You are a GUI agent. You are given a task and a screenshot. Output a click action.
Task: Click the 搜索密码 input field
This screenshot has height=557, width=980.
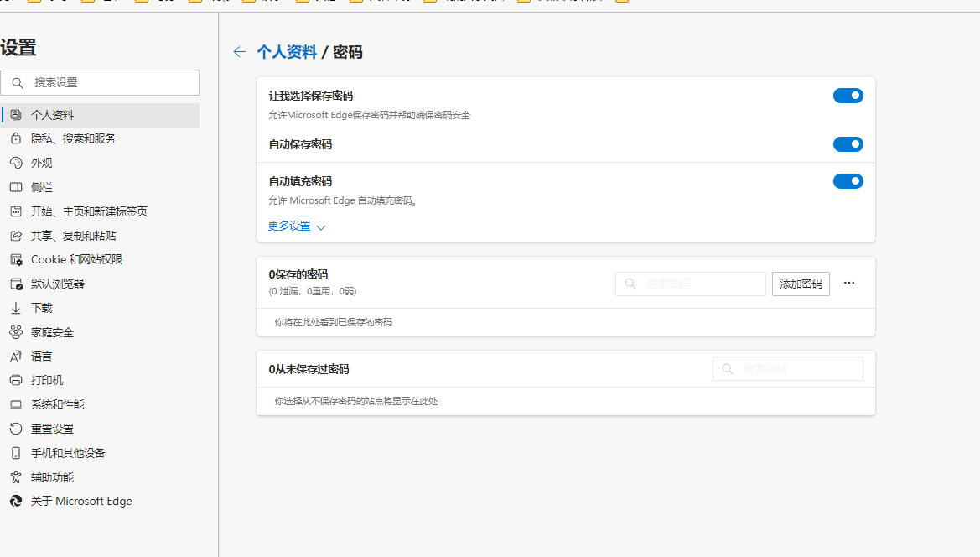[x=691, y=284]
